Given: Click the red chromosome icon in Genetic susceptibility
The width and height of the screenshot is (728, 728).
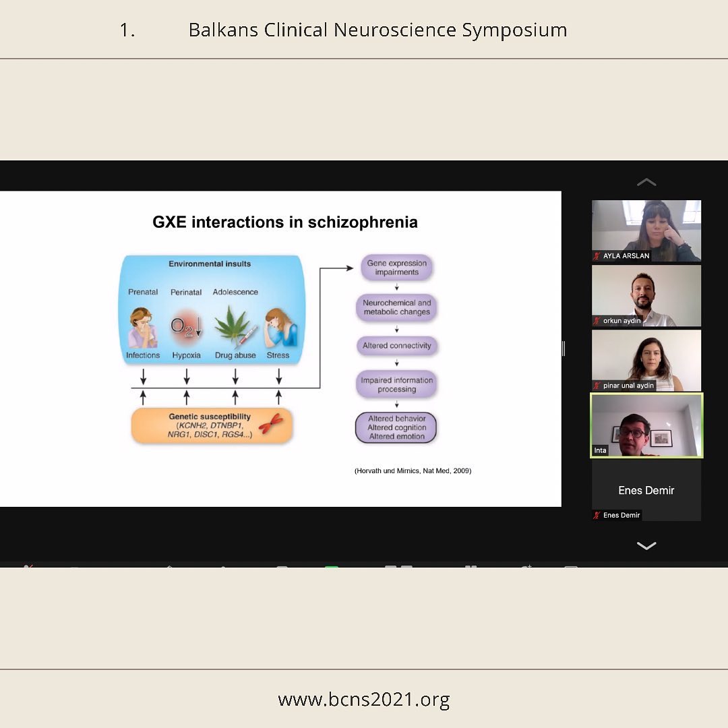Looking at the screenshot, I should [271, 424].
